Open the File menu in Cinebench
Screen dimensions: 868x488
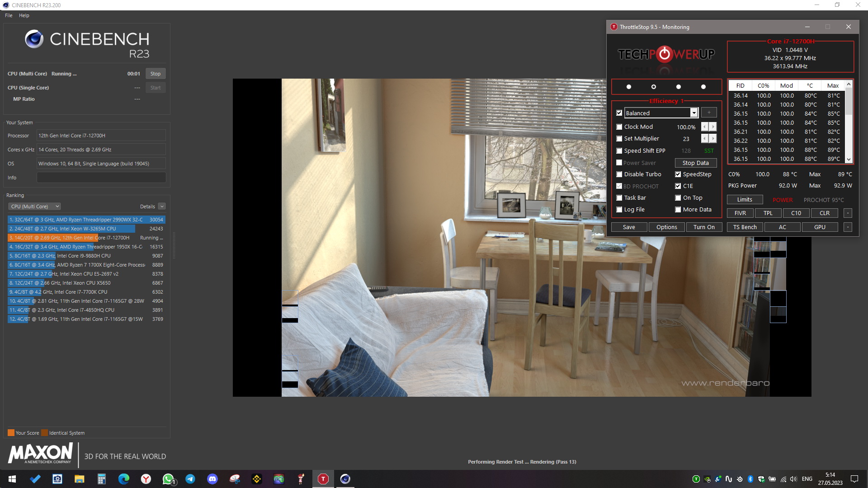[x=9, y=15]
